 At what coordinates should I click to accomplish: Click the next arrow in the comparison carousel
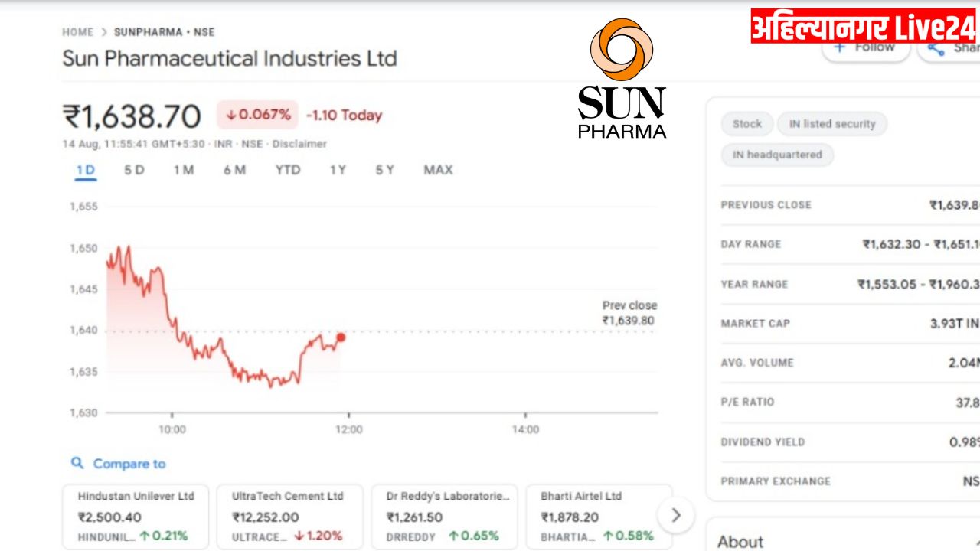675,515
